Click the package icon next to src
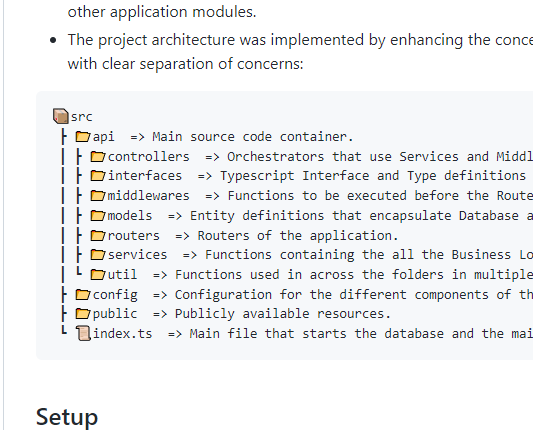 61,116
